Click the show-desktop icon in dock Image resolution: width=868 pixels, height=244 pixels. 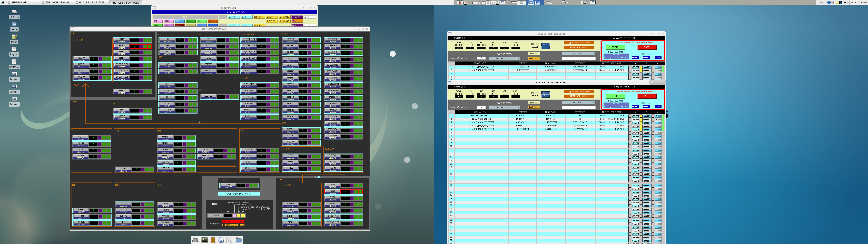pyautogui.click(x=195, y=240)
